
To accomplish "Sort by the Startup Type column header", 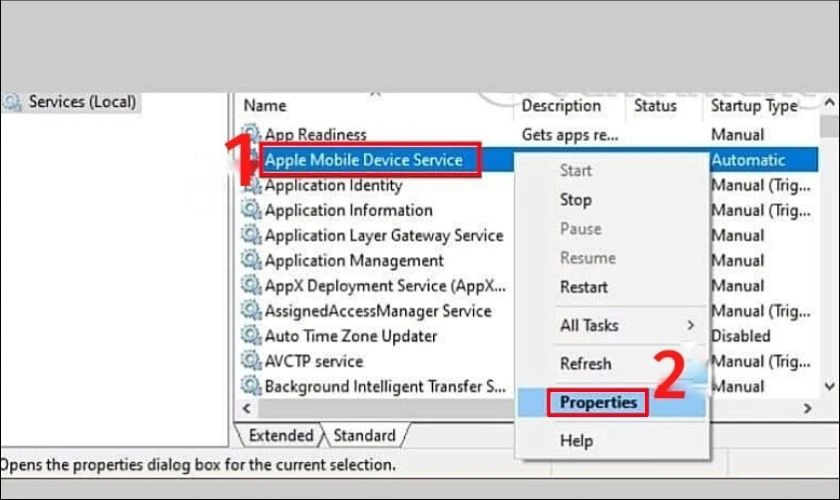I will point(754,106).
